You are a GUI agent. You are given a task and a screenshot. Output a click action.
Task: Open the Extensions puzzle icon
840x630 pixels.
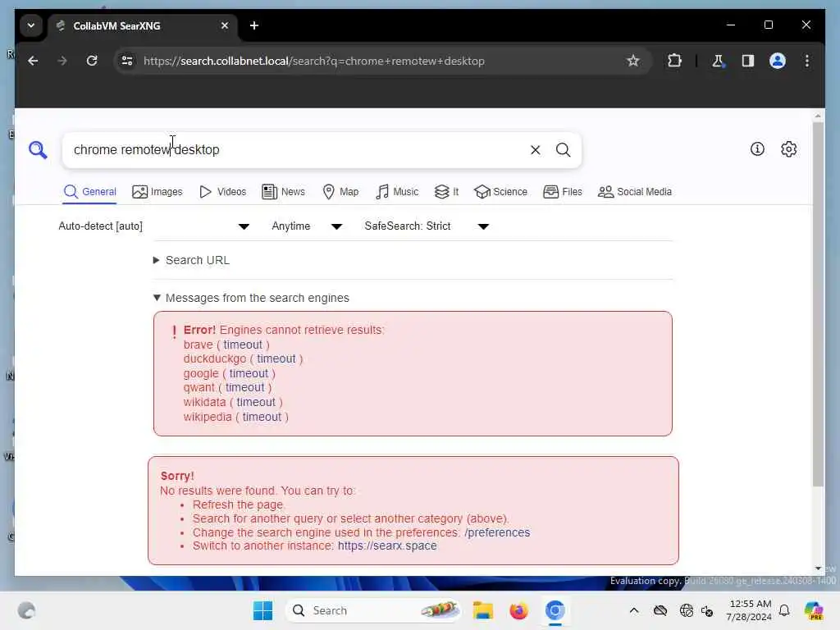tap(674, 61)
